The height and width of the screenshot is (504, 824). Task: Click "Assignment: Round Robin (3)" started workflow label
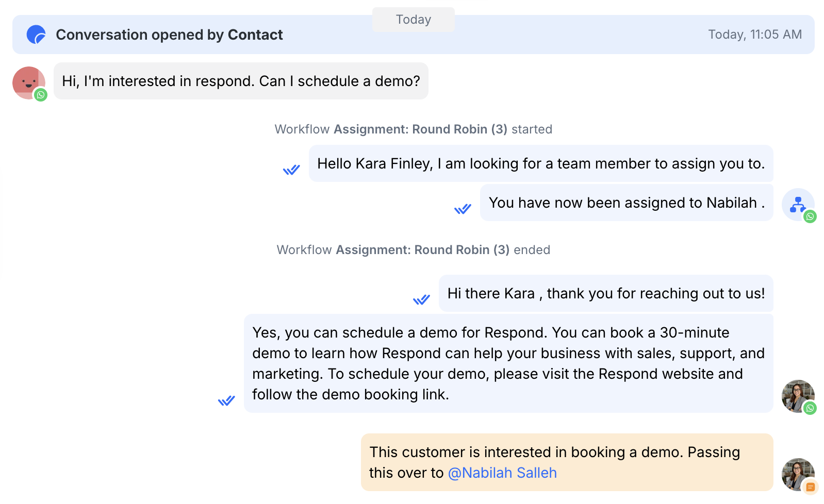point(420,129)
